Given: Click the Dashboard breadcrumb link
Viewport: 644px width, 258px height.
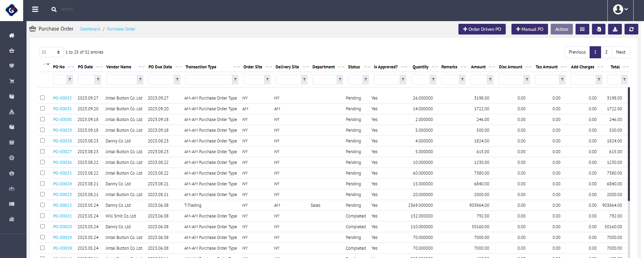Looking at the screenshot, I should coord(90,29).
